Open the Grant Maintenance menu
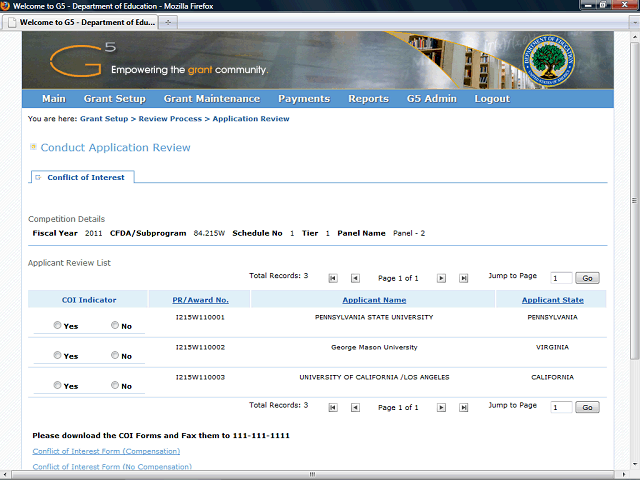The width and height of the screenshot is (640, 480). point(211,99)
